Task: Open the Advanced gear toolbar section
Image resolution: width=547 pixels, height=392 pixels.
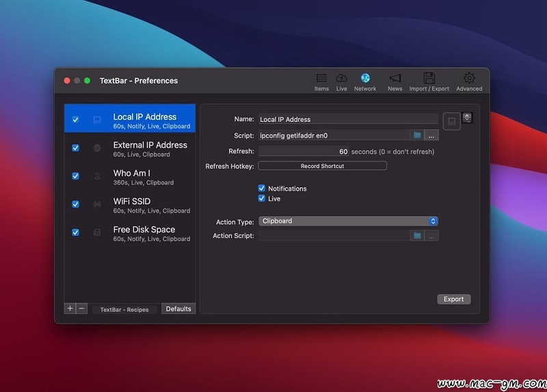Action: [469, 82]
